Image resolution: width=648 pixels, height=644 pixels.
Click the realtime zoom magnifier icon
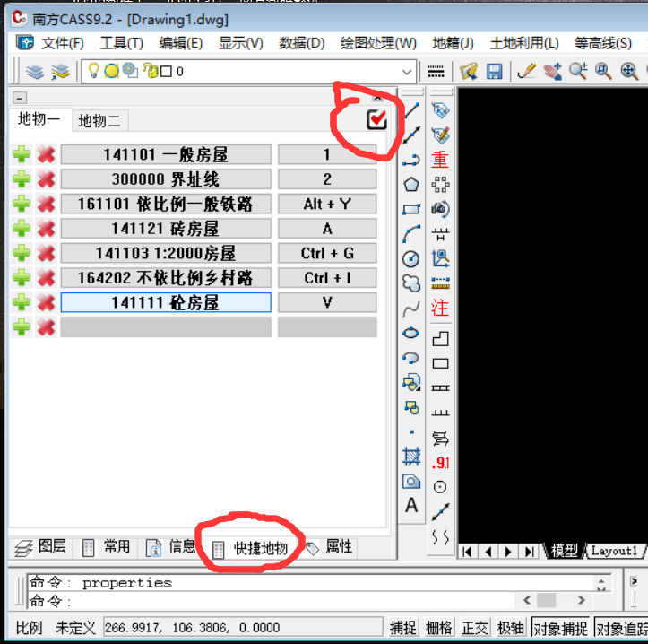578,71
